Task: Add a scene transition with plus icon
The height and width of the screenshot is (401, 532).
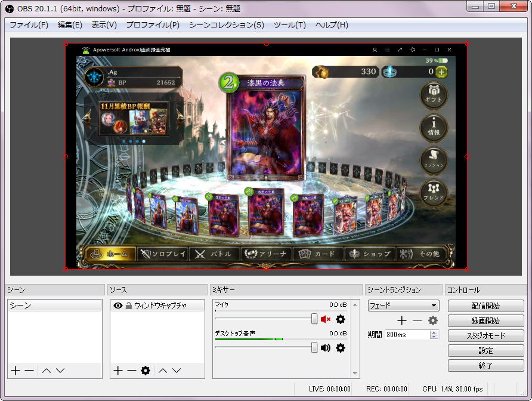Action: pos(402,320)
